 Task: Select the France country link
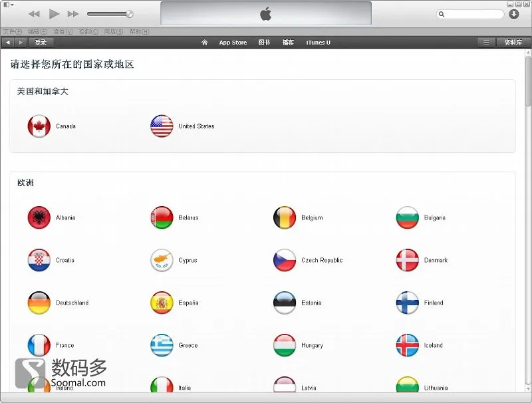click(65, 345)
